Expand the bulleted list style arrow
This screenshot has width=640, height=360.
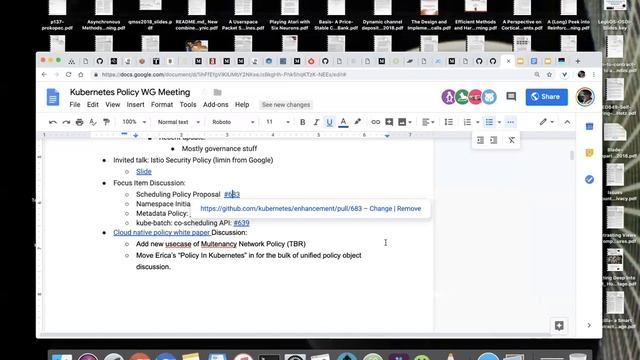500,122
